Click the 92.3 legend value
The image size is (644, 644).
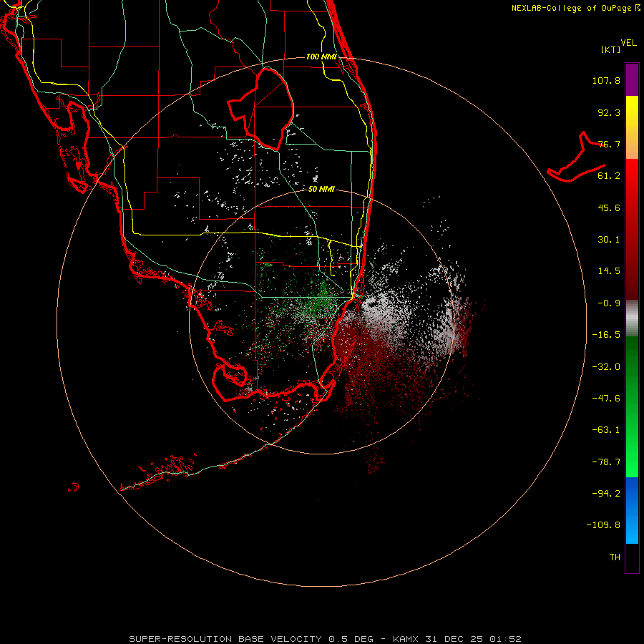[x=609, y=112]
